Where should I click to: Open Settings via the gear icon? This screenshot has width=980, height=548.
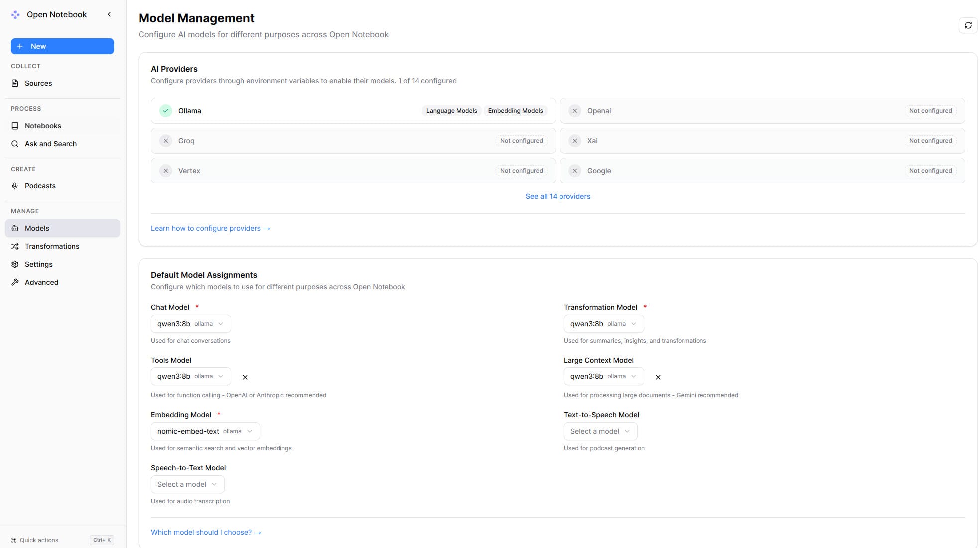click(15, 264)
